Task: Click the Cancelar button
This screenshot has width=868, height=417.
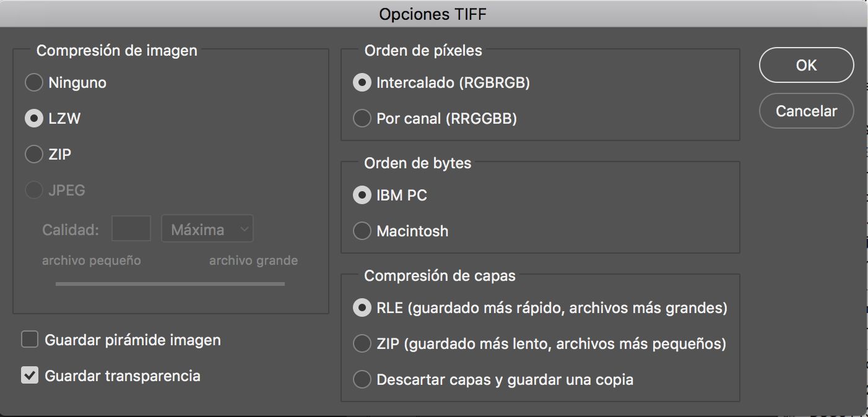Action: click(x=806, y=111)
